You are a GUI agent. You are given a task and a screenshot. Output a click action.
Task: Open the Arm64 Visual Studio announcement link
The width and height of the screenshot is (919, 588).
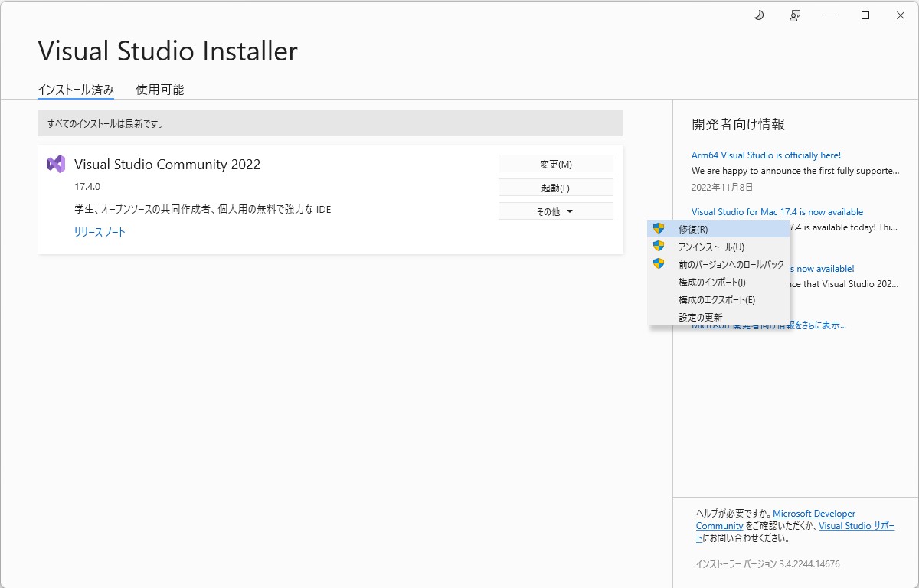point(767,155)
